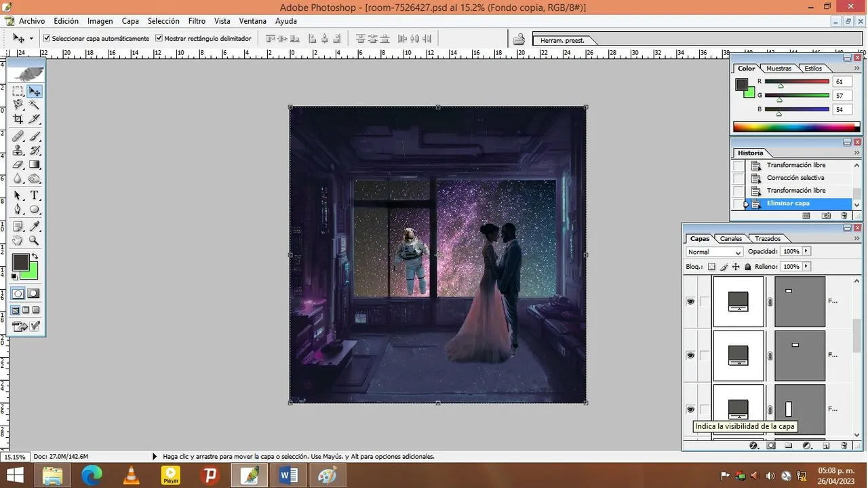Select the Zoom magnifier tool
This screenshot has width=868, height=488.
(35, 240)
